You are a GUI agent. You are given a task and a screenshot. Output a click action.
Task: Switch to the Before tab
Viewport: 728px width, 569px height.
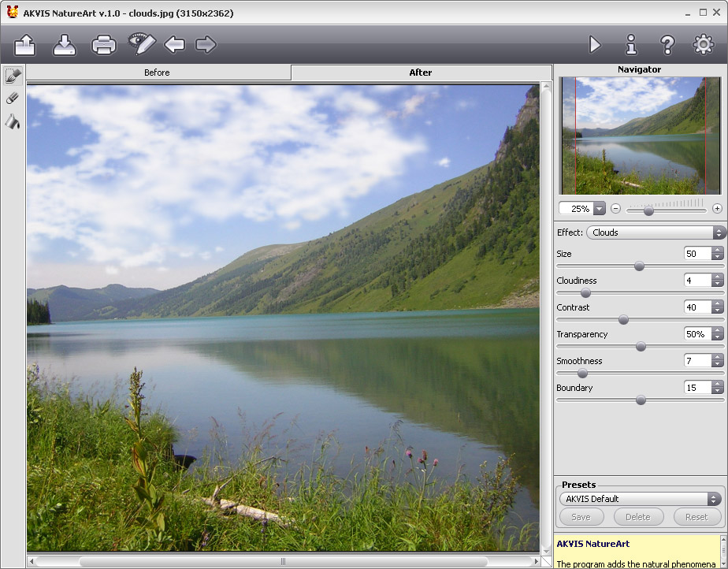click(157, 73)
